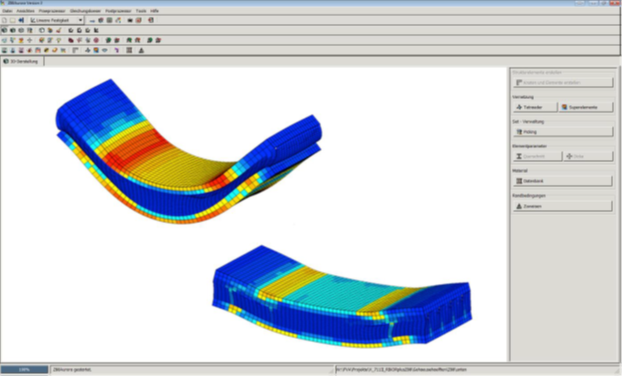Click the blue save icon beside Lineare Festigkeit
622x376 pixels.
click(21, 20)
